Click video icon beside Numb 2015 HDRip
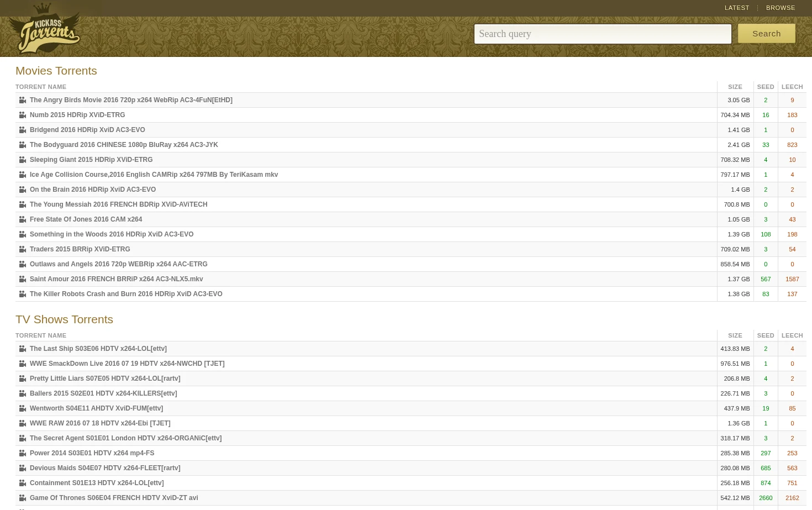 [x=23, y=115]
